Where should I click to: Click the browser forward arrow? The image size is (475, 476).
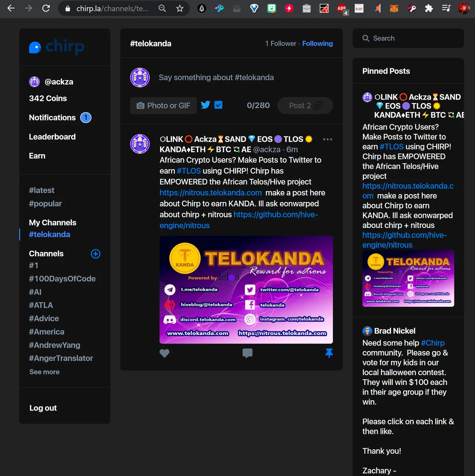[x=28, y=8]
